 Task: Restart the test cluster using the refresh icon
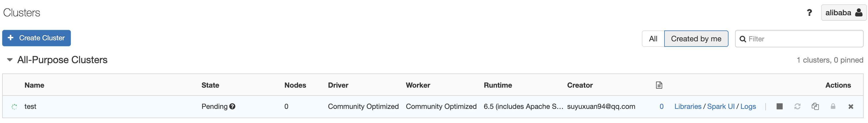click(x=797, y=106)
